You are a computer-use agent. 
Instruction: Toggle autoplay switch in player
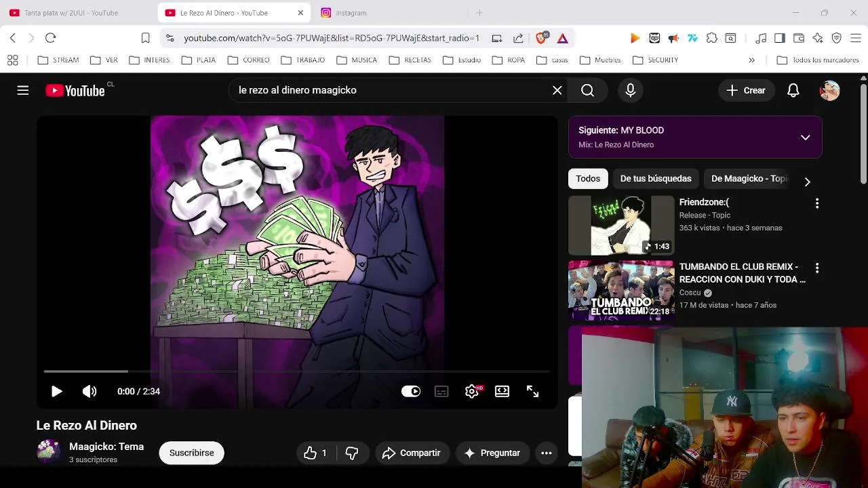coord(411,391)
